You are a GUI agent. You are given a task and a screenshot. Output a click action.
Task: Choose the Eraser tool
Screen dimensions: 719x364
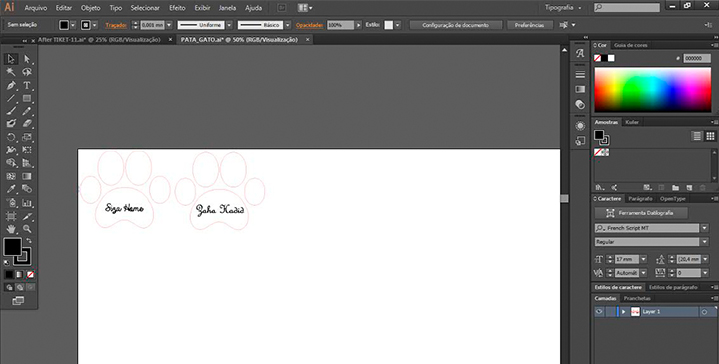click(27, 124)
